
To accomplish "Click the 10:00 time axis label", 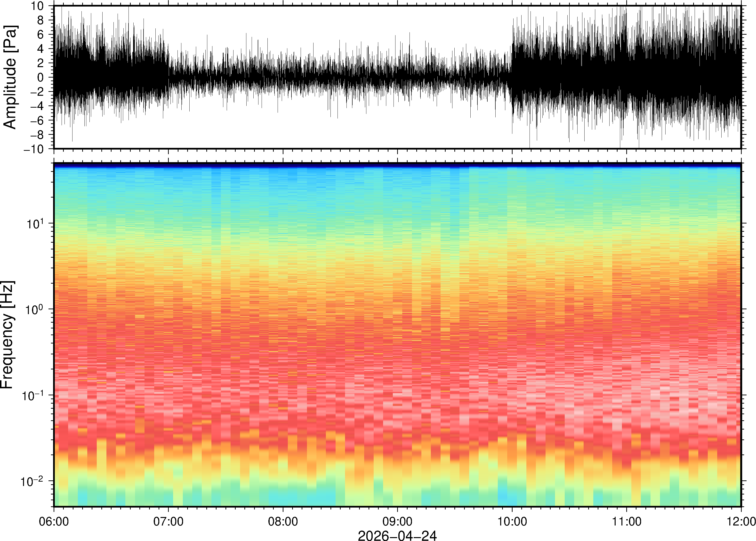I will point(512,521).
